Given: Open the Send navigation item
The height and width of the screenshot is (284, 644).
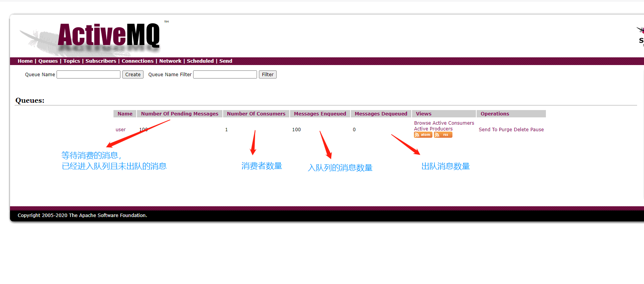Looking at the screenshot, I should tap(226, 61).
